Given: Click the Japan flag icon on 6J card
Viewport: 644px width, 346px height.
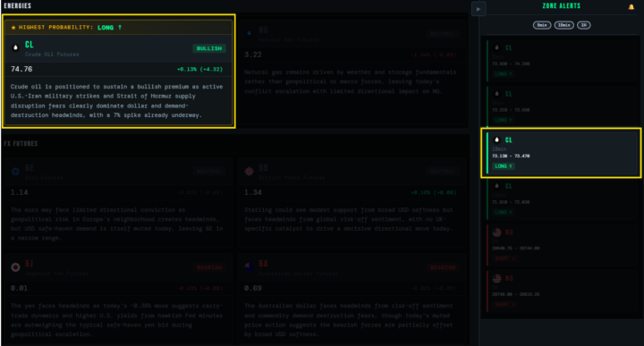Looking at the screenshot, I should (15, 267).
